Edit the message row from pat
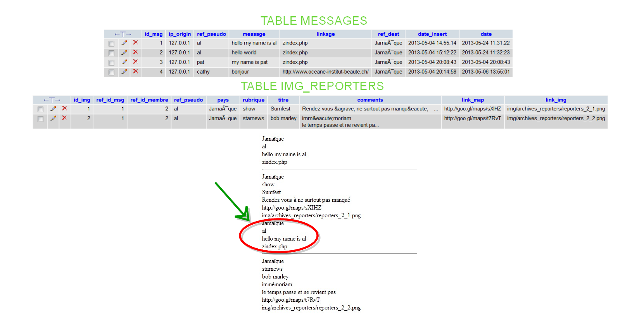This screenshot has height=330, width=644. 124,62
